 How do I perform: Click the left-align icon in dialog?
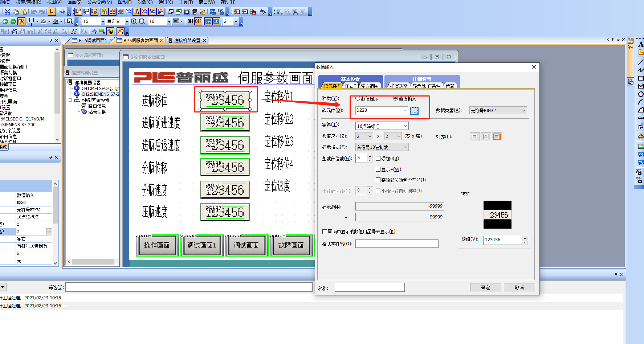(474, 137)
